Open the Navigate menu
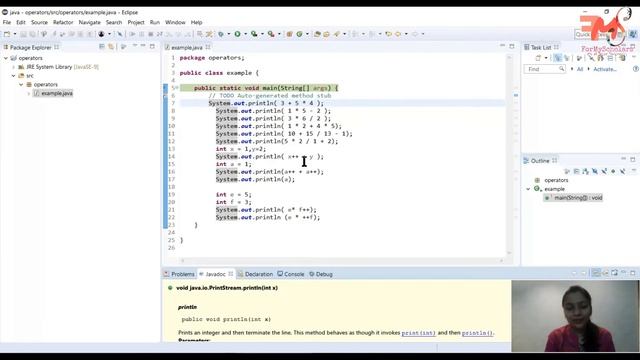 [89, 22]
